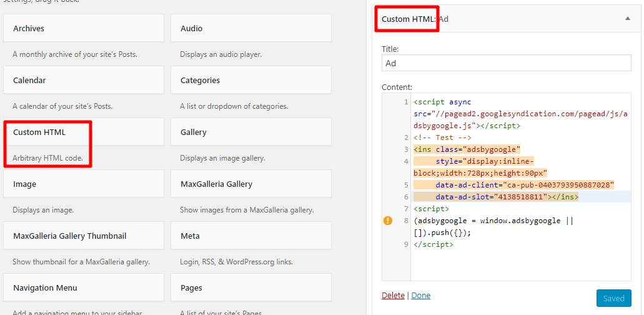Select the Categories widget

251,79
